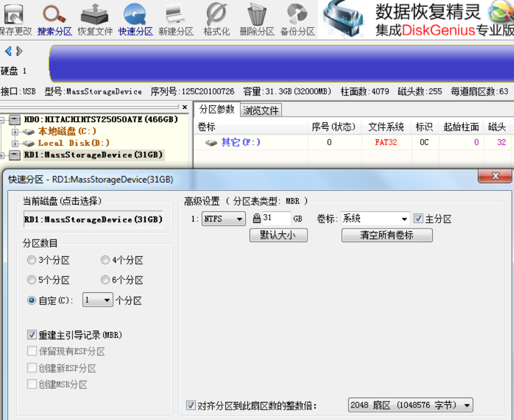The height and width of the screenshot is (420, 514).
Task: Toggle the 主分区 primary partition checkbox
Action: pyautogui.click(x=418, y=219)
